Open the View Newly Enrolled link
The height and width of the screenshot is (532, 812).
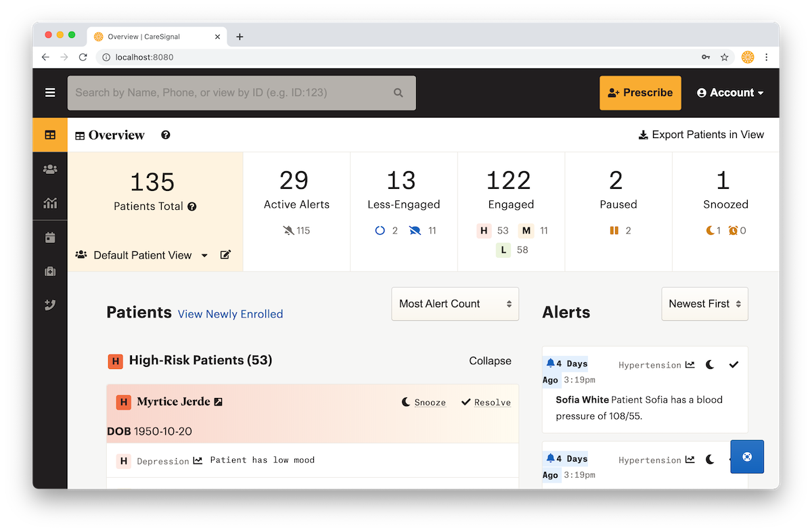coord(230,314)
